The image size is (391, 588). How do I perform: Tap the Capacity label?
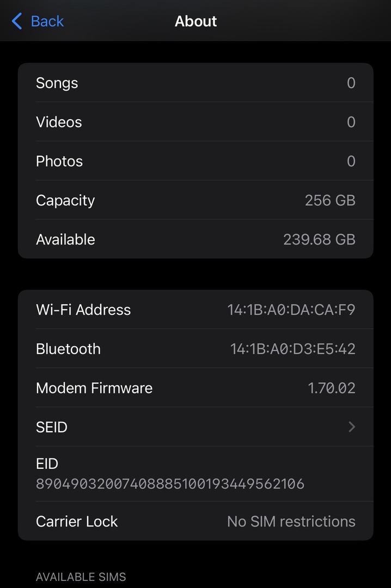click(x=65, y=200)
